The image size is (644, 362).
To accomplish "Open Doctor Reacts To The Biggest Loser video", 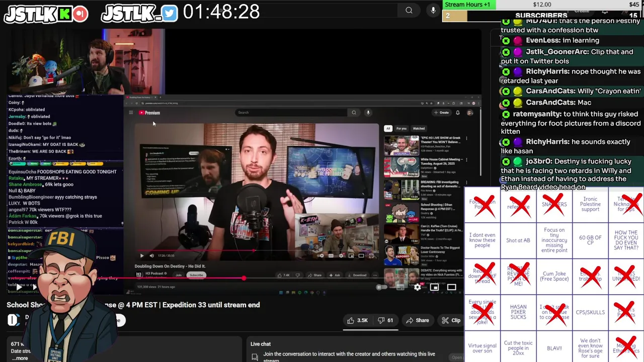I will (401, 255).
